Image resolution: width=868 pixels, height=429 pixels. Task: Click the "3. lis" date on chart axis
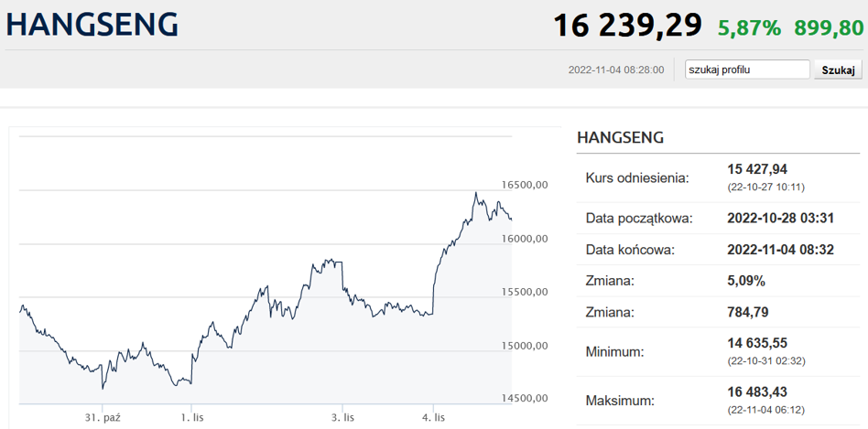click(342, 417)
